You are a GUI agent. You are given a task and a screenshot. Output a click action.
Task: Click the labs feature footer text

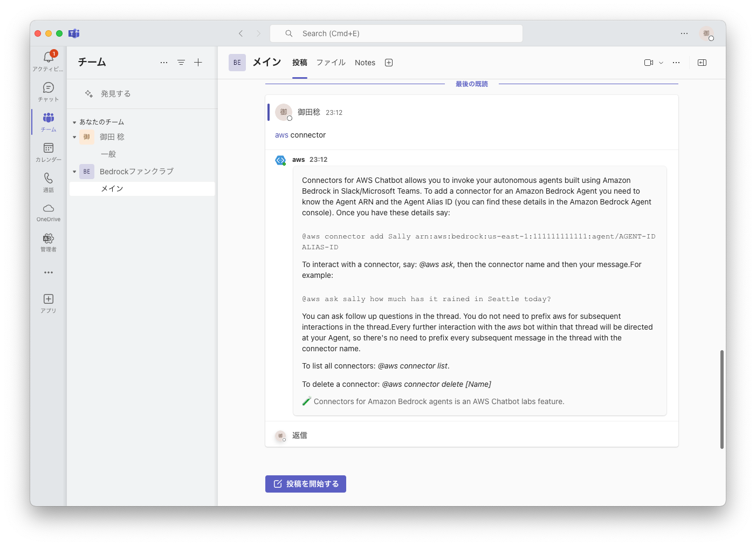tap(439, 401)
